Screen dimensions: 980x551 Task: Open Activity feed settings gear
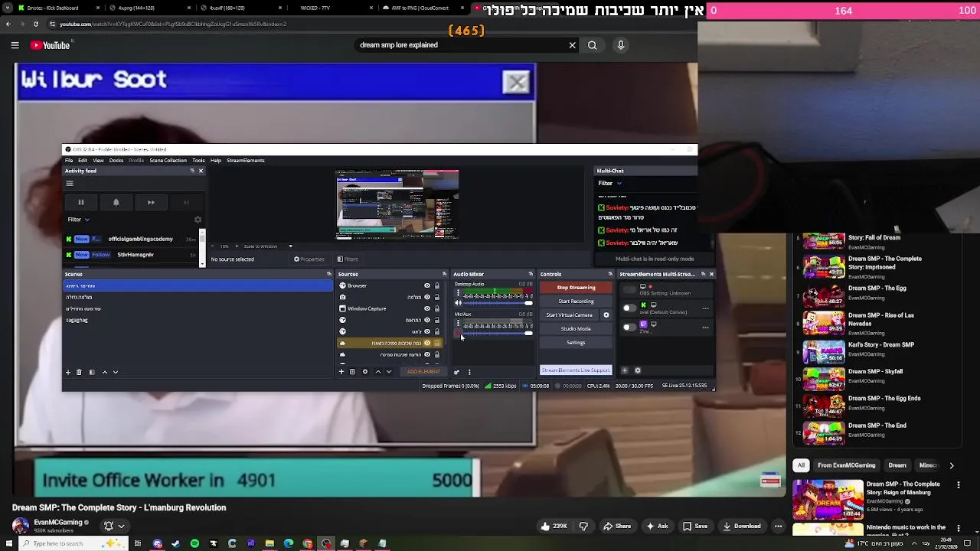point(198,220)
